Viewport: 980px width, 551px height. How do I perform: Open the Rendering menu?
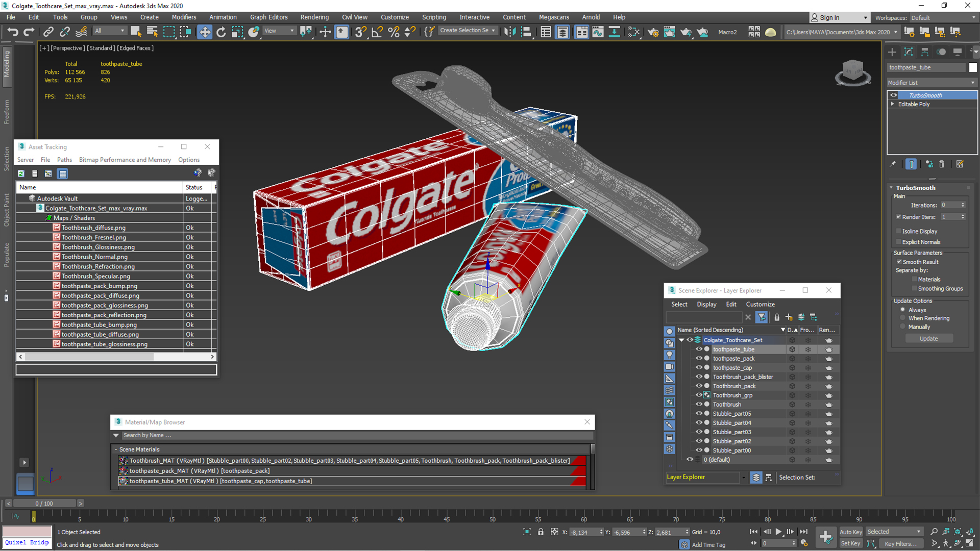[x=314, y=17]
